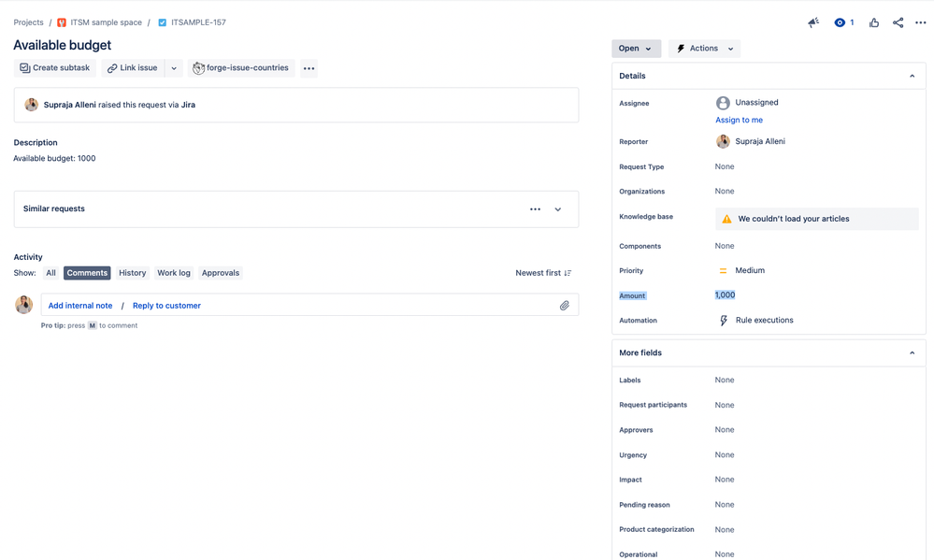This screenshot has height=560, width=934.
Task: Set the Impact None value
Action: point(725,480)
